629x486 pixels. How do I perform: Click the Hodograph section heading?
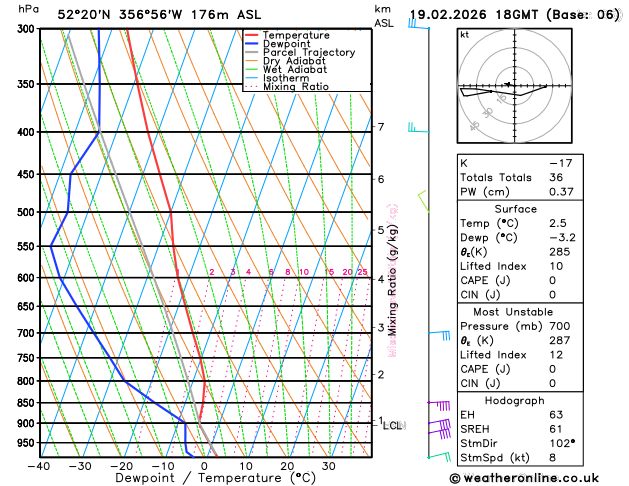515,401
